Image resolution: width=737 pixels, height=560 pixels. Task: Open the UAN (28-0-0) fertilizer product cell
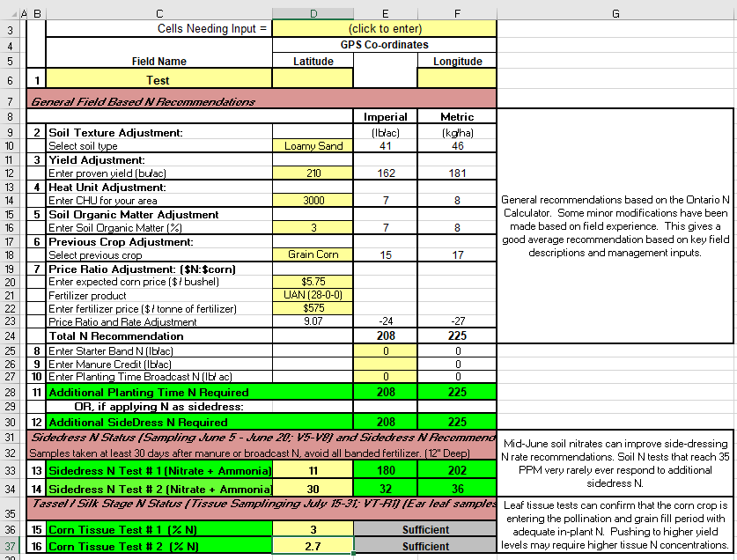click(x=313, y=295)
